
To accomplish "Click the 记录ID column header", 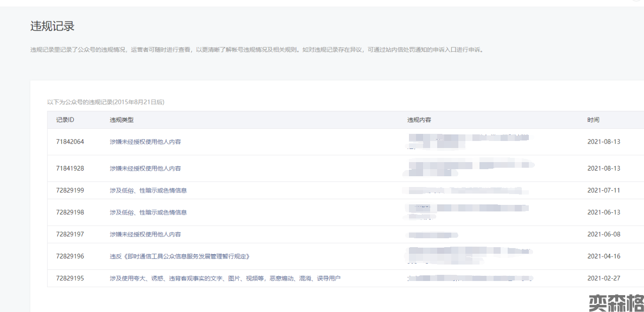I will 65,120.
